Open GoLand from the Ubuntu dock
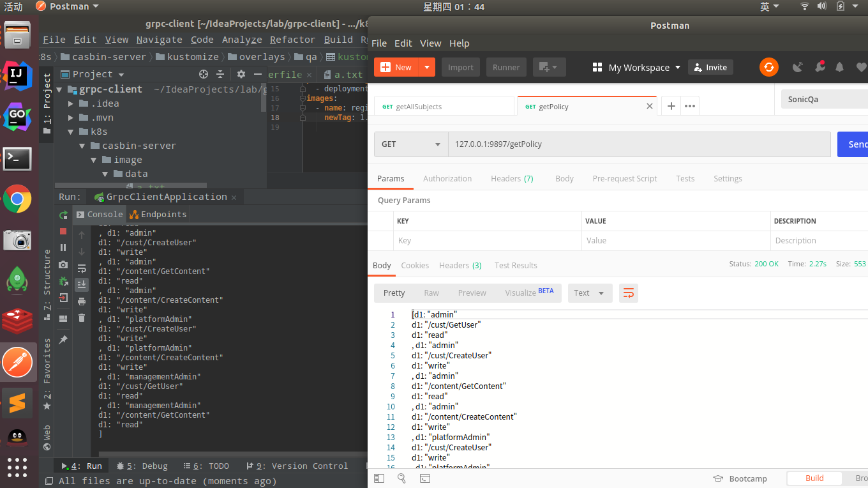The width and height of the screenshot is (868, 488). (17, 116)
